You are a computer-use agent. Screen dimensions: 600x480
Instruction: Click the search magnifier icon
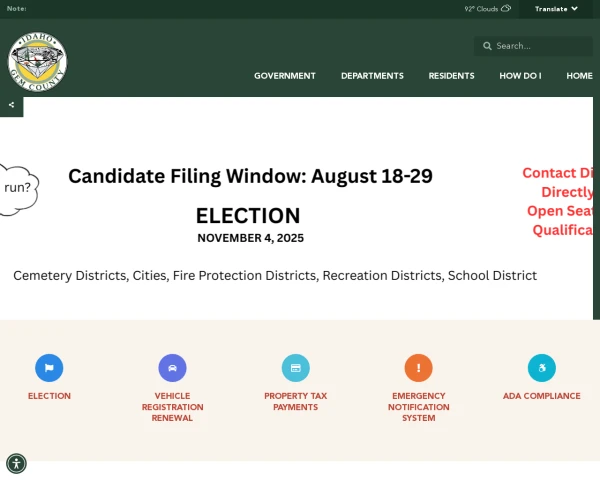(487, 46)
